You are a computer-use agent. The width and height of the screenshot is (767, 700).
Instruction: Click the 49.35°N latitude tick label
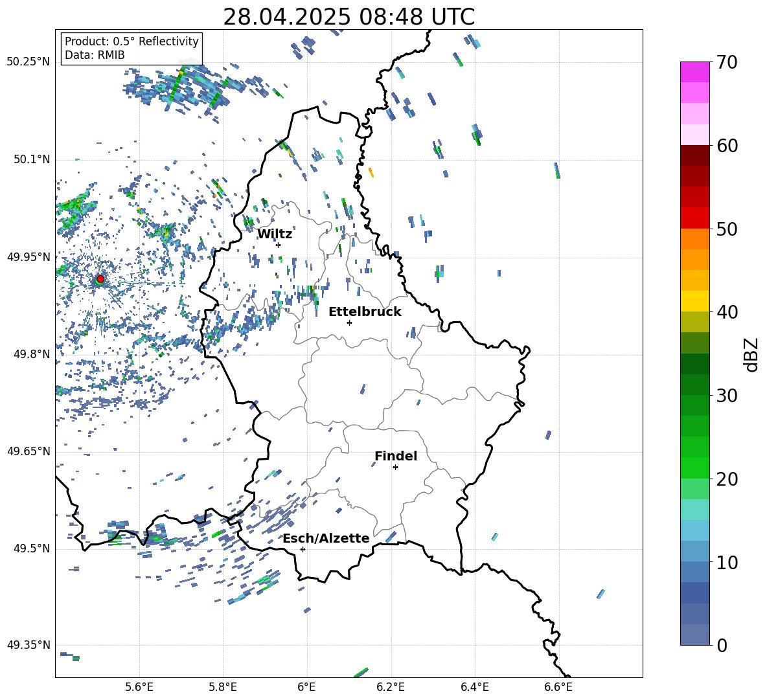click(x=29, y=645)
